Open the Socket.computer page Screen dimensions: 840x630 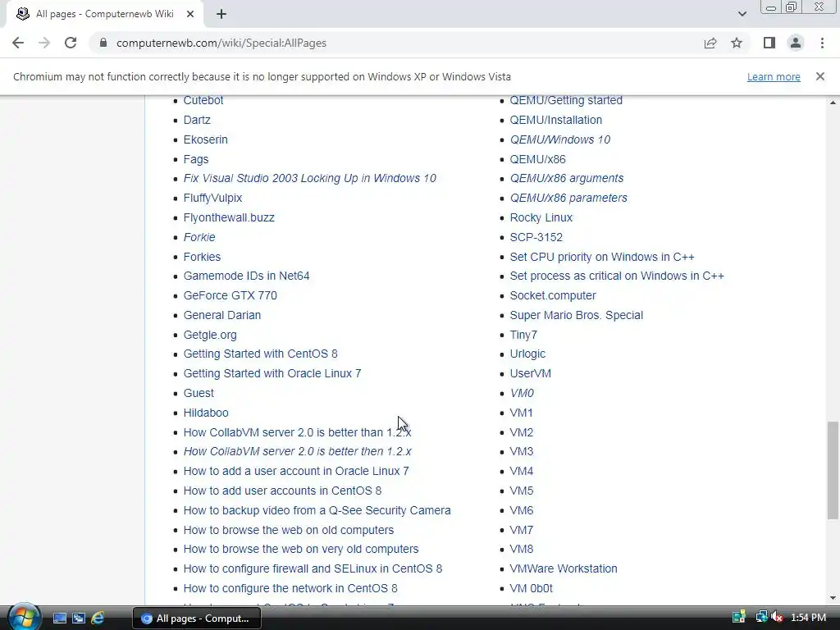coord(553,295)
